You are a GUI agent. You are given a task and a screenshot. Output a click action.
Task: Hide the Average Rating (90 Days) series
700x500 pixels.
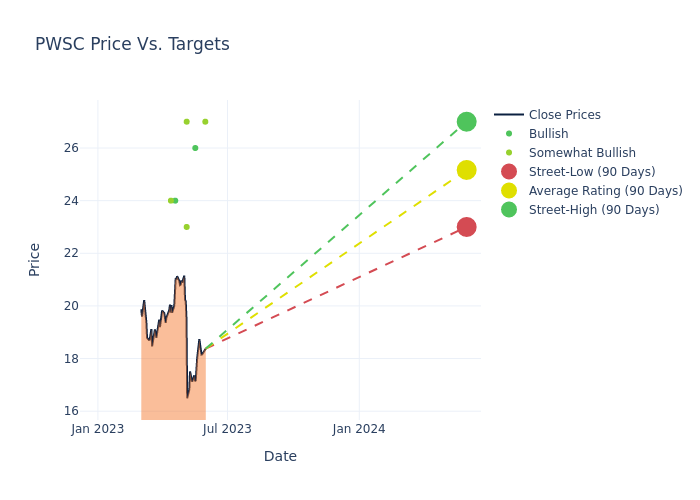point(605,191)
